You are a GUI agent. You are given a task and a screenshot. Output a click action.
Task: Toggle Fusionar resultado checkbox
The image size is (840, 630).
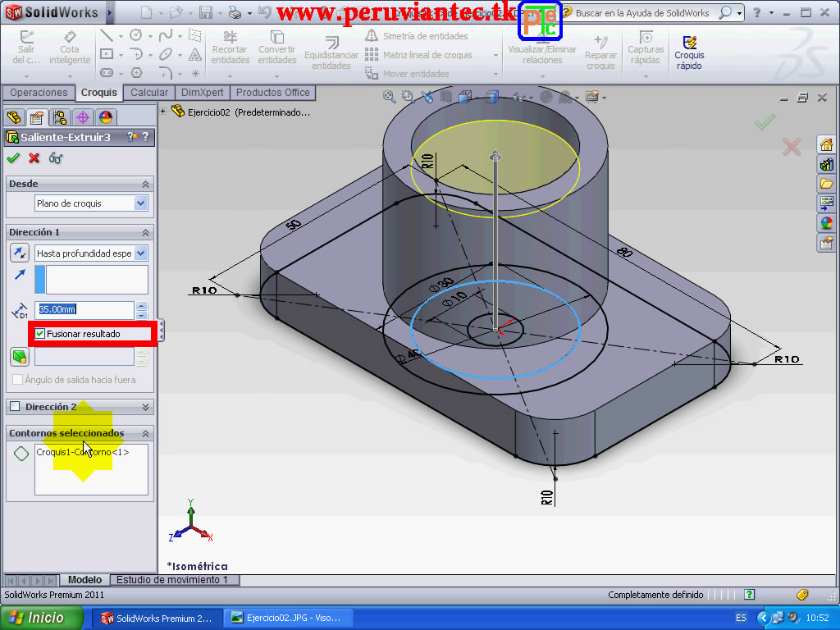pos(39,334)
